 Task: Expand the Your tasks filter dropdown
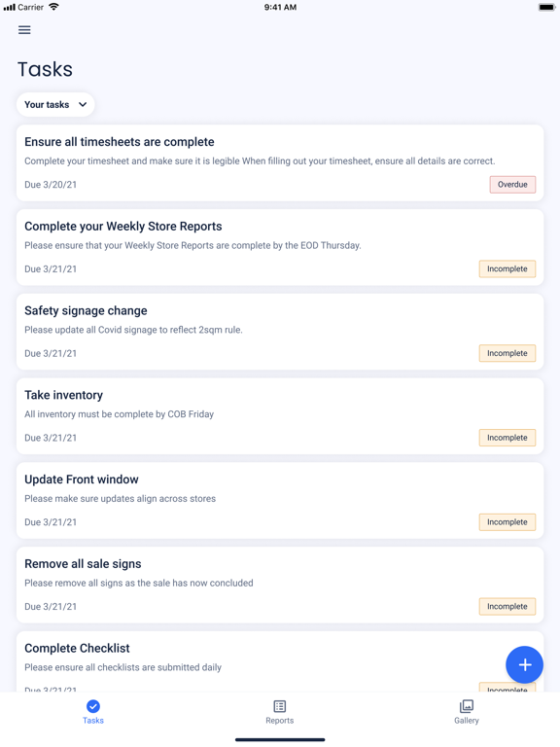[55, 104]
